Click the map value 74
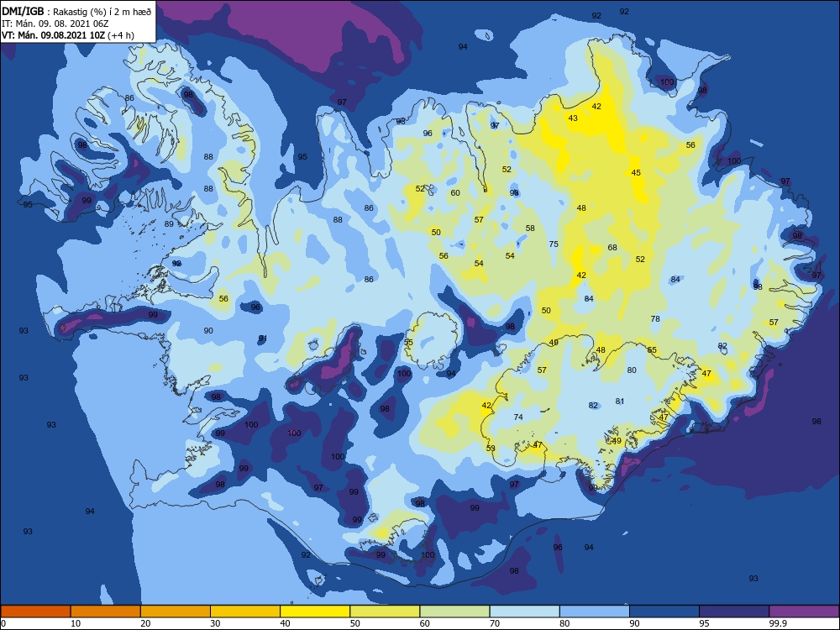This screenshot has width=840, height=630. [x=518, y=417]
